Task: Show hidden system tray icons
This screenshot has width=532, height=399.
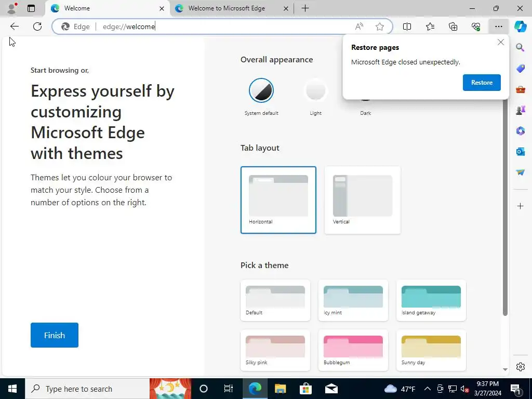Action: click(x=428, y=389)
